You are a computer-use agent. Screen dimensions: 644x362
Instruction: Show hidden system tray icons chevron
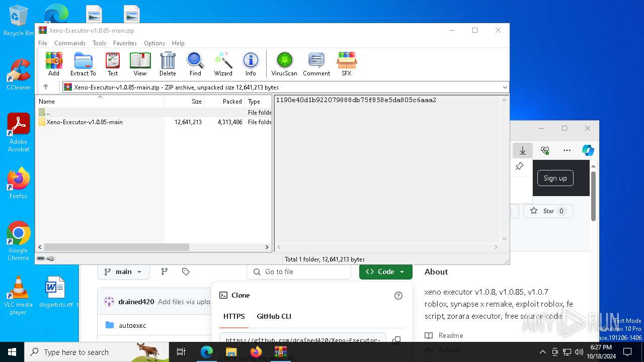542,352
